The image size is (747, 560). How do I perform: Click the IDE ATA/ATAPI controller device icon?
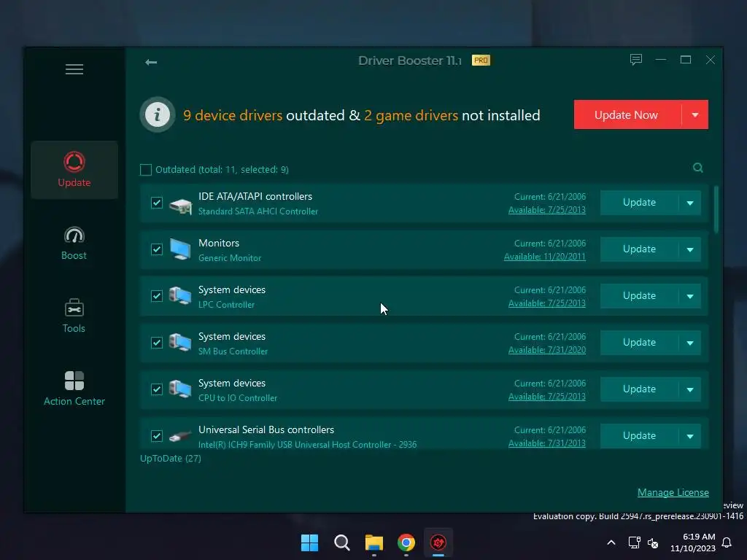coord(181,205)
